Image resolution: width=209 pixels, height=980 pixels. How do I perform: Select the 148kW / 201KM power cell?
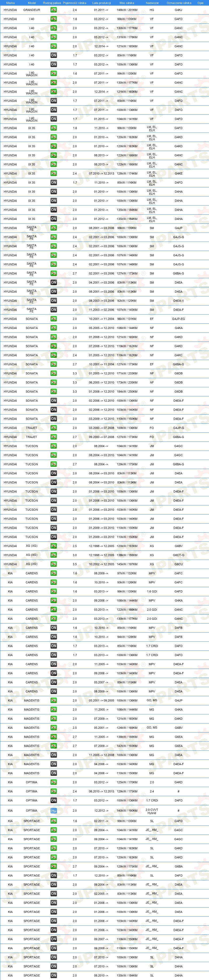pyautogui.click(x=127, y=10)
